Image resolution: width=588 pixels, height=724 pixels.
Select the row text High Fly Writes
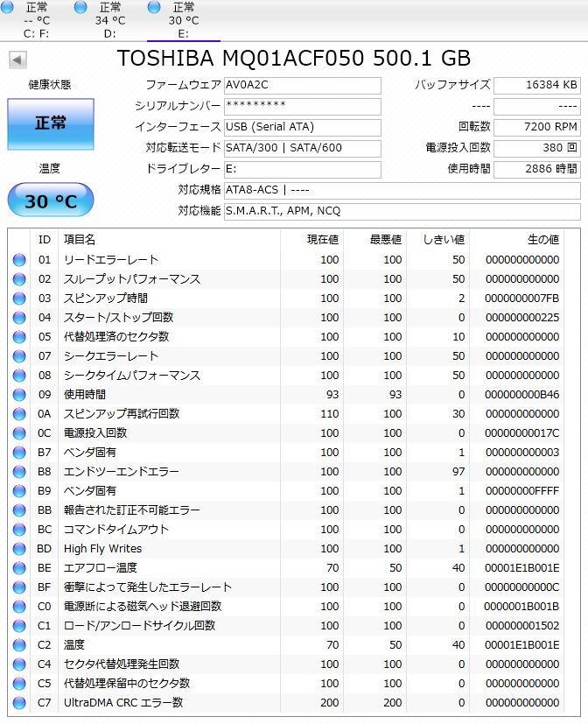(x=102, y=549)
